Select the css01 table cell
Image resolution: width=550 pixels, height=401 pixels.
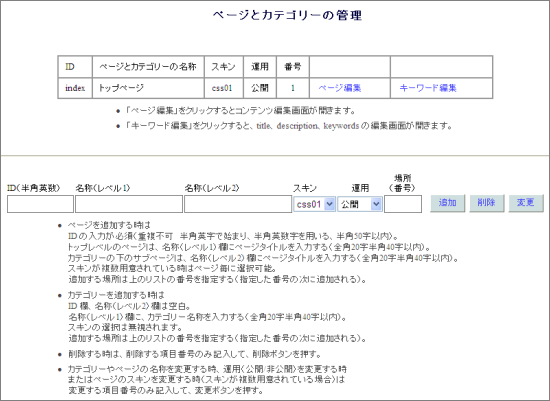pos(224,88)
